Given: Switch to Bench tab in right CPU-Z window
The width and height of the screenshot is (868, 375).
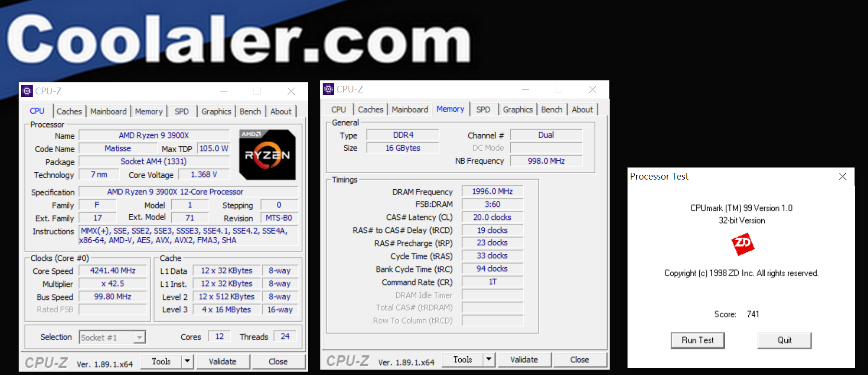Looking at the screenshot, I should click(x=552, y=109).
